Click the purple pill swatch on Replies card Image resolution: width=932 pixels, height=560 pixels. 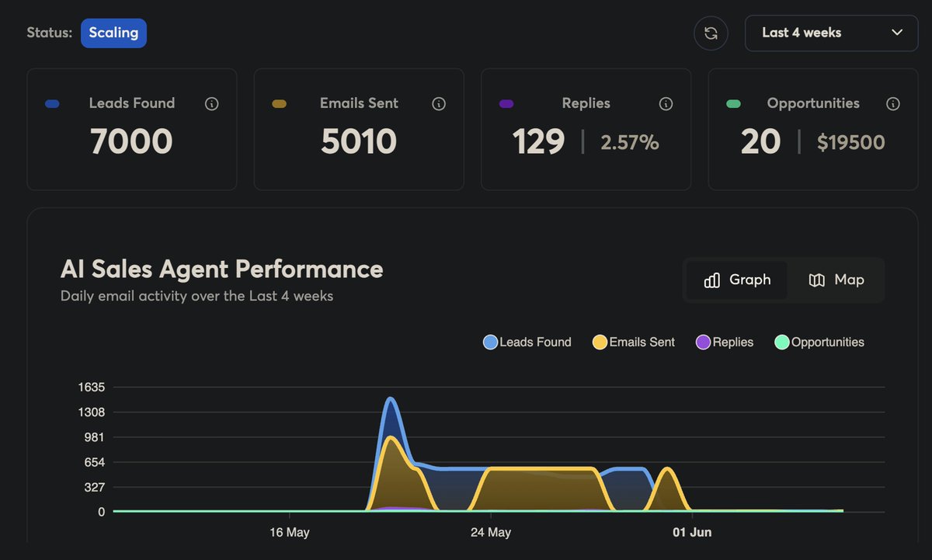point(506,104)
